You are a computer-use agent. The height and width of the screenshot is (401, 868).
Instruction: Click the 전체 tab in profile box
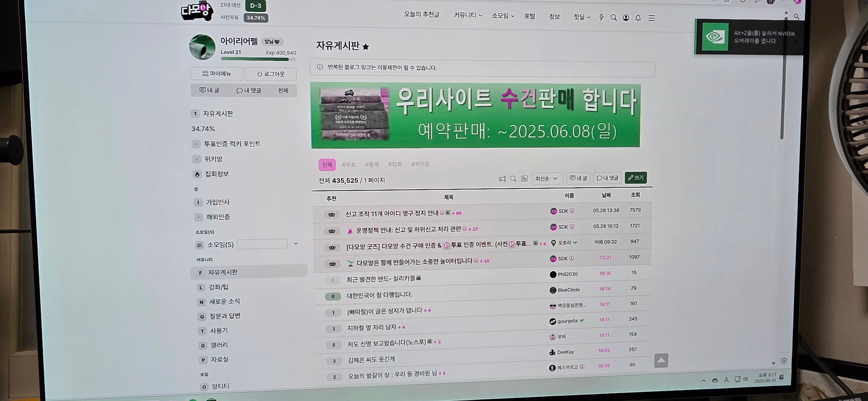[283, 91]
